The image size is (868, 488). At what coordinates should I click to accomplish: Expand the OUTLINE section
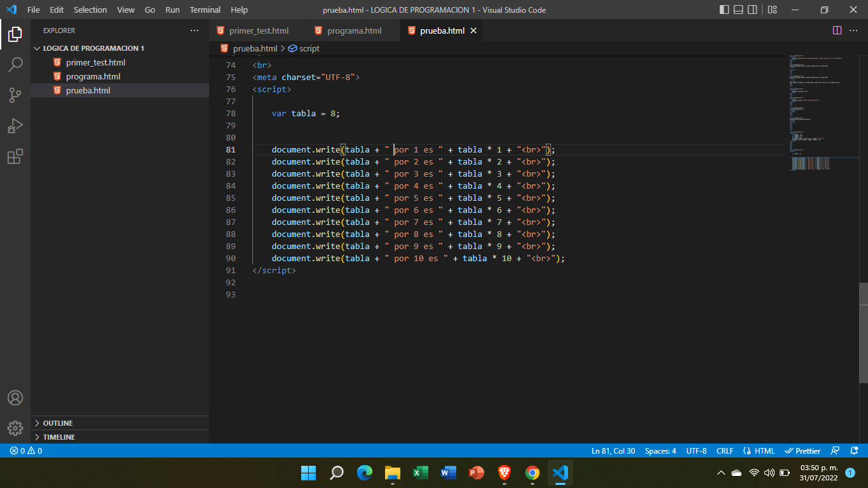pyautogui.click(x=119, y=423)
